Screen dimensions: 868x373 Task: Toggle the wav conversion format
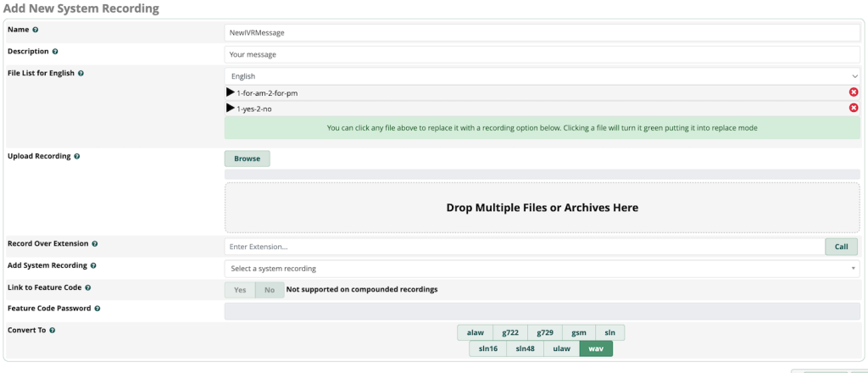595,348
